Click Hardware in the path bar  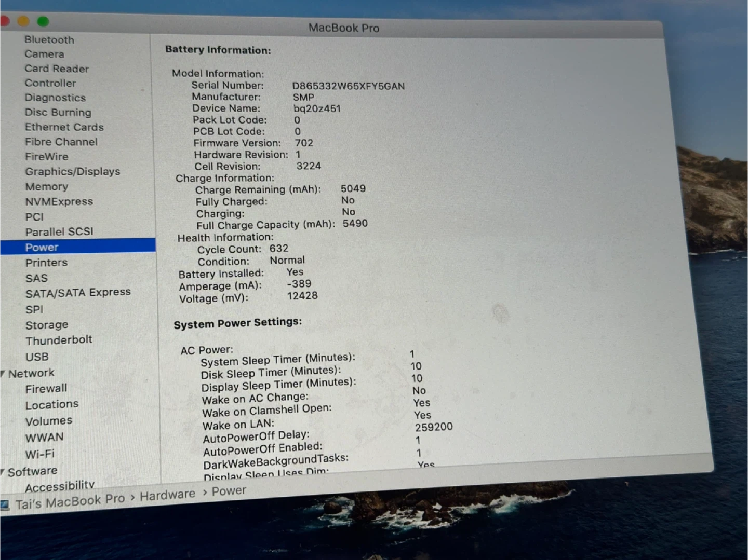[x=167, y=495]
